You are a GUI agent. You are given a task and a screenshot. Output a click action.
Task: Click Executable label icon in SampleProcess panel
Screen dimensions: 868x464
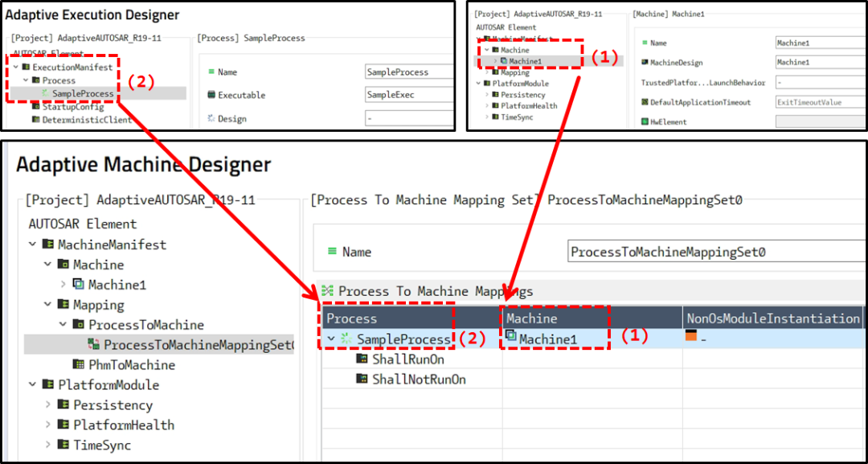pos(211,95)
